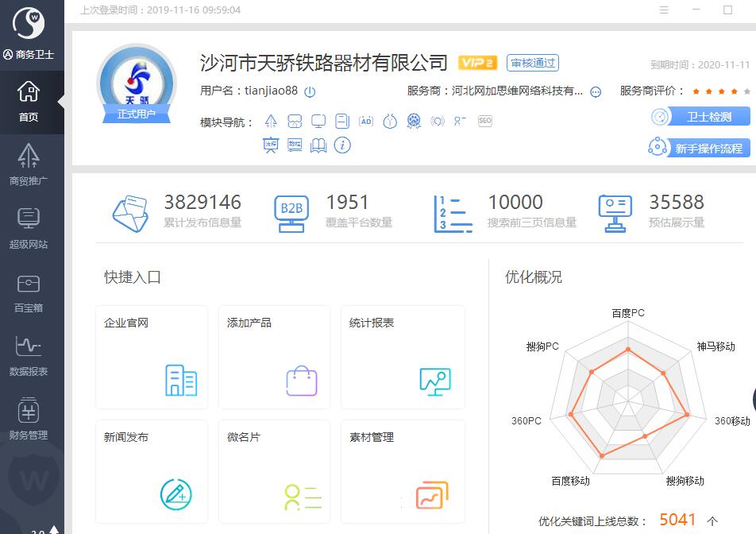
Task: Click the 正式用户 ribbon under the avatar
Action: [x=137, y=114]
